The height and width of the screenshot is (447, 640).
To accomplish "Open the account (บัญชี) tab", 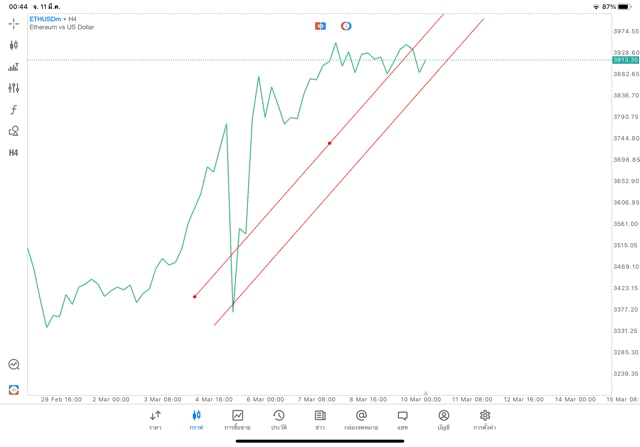I will (443, 420).
